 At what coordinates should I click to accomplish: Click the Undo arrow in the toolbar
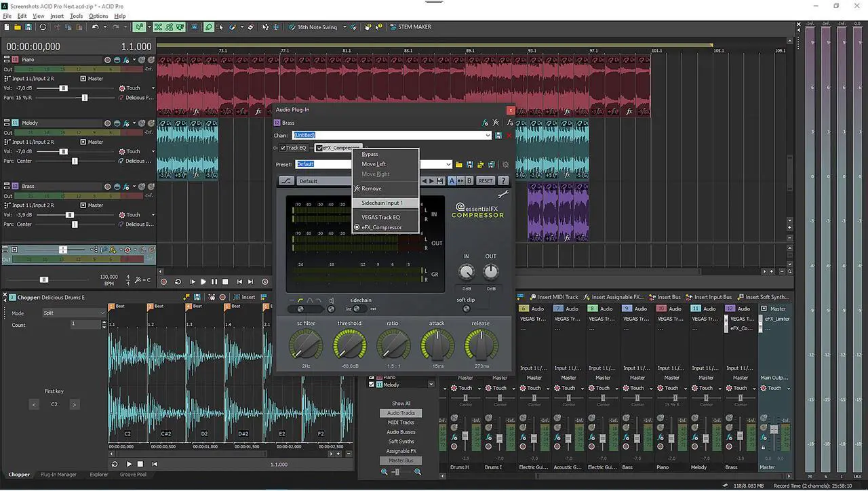(x=95, y=27)
